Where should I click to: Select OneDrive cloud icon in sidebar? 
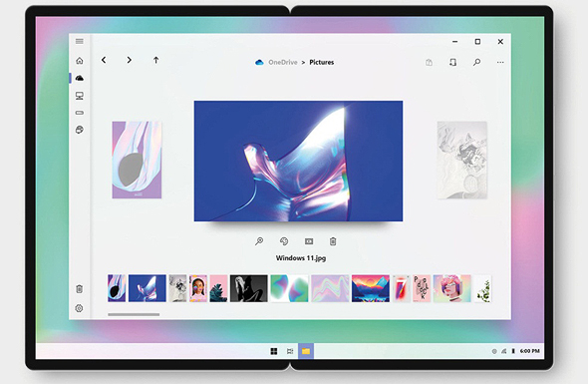[x=79, y=78]
